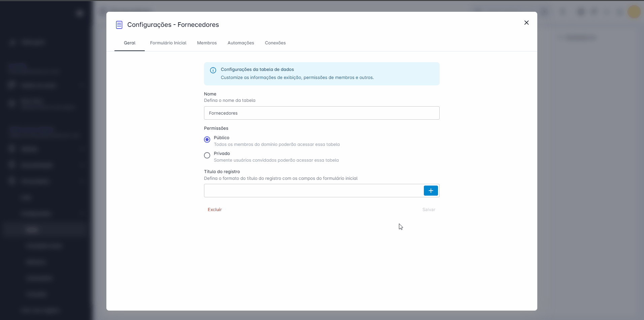Click the Excluir button
This screenshot has width=644, height=320.
click(x=215, y=210)
